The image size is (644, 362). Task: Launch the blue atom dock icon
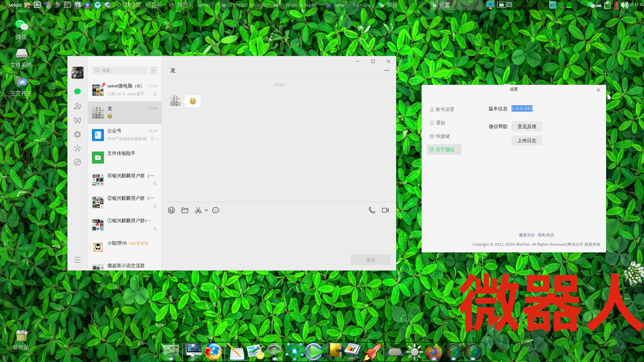click(x=294, y=352)
